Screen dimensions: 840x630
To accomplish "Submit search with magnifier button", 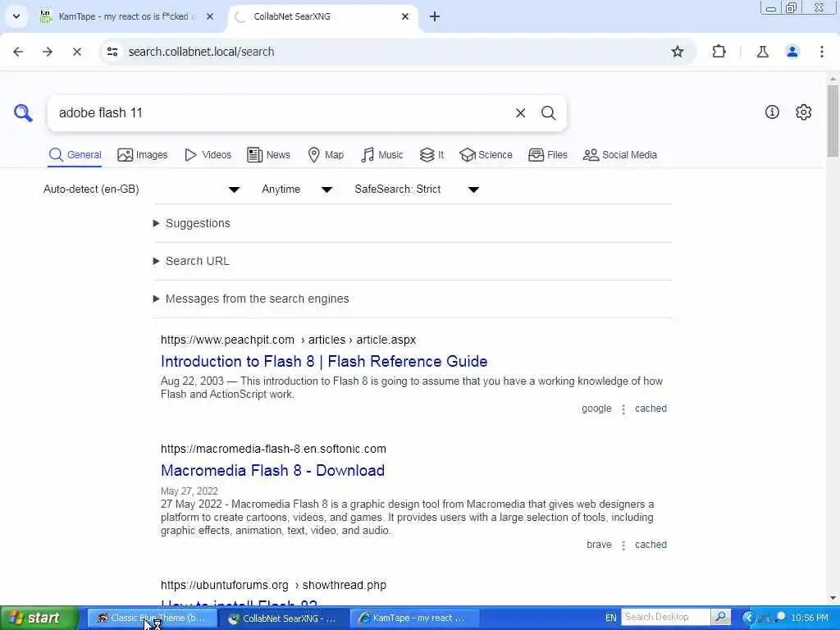I will coord(548,113).
